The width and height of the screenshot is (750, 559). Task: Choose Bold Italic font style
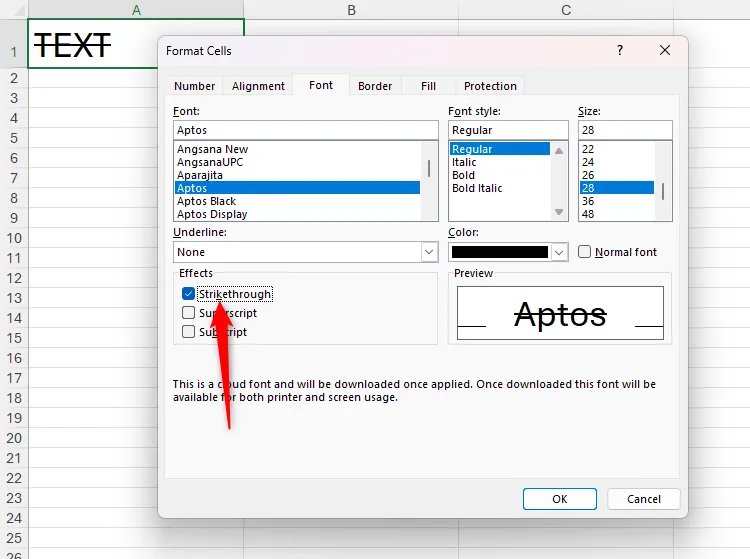(x=477, y=188)
